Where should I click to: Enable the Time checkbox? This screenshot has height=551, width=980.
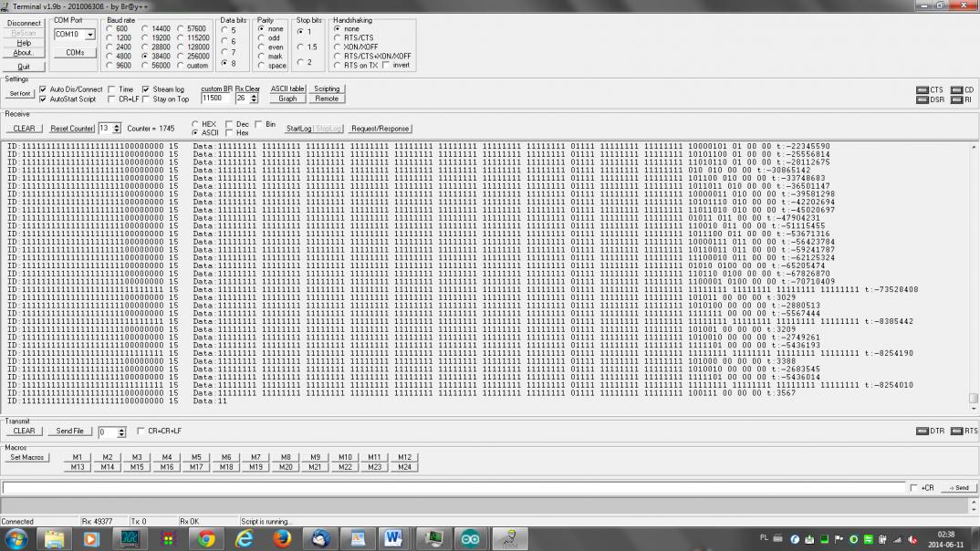coord(112,89)
